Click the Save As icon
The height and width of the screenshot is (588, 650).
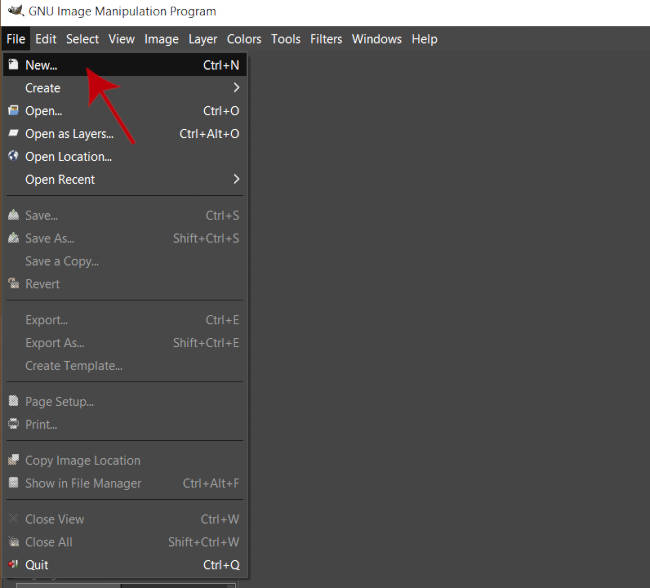[x=13, y=238]
